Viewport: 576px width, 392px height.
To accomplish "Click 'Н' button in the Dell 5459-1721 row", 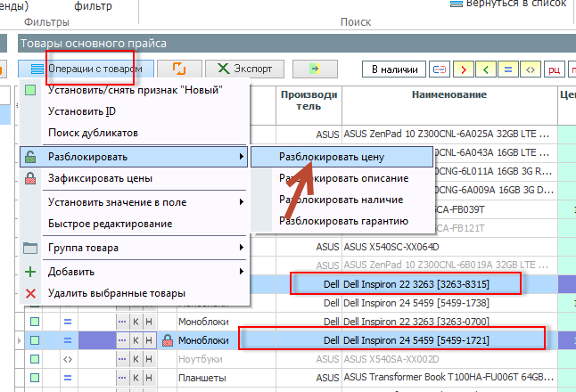I will (149, 340).
